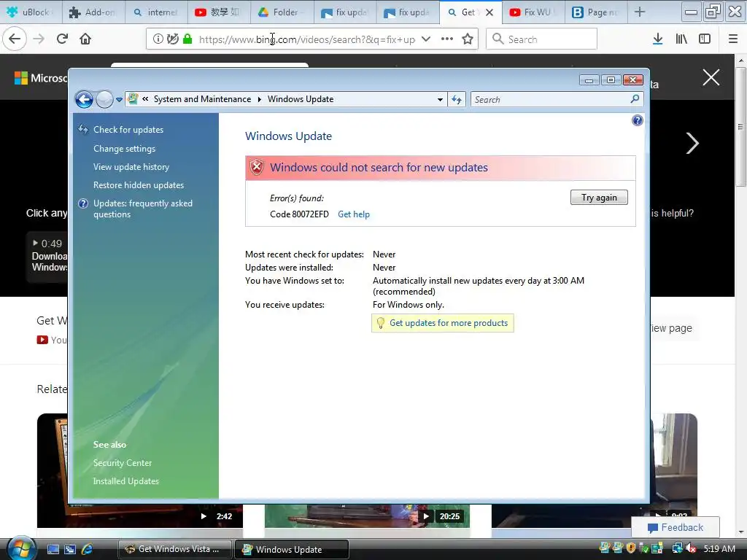The image size is (747, 560).
Task: Open the page actions three-dot menu
Action: coord(447,39)
